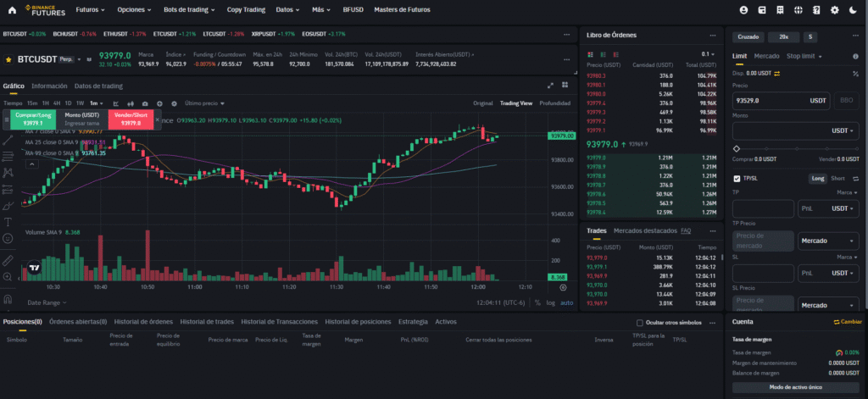Open the header settings gear
This screenshot has height=399, width=868.
pyautogui.click(x=835, y=10)
